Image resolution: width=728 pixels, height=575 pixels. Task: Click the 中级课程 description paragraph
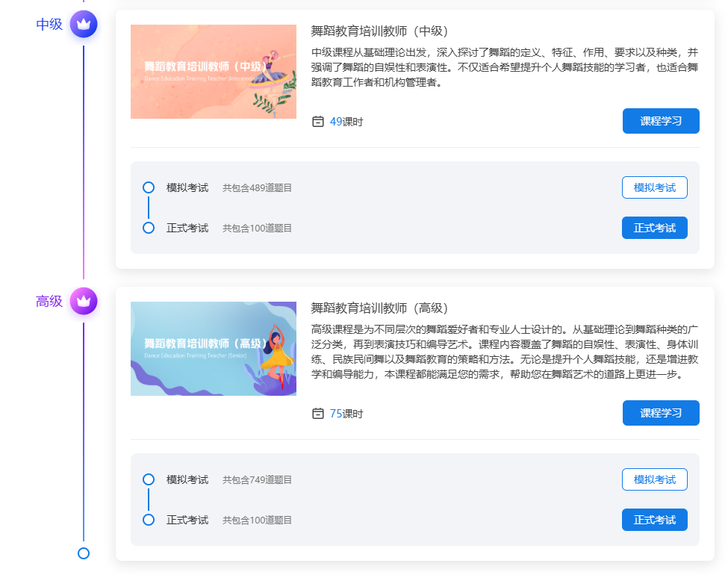505,67
